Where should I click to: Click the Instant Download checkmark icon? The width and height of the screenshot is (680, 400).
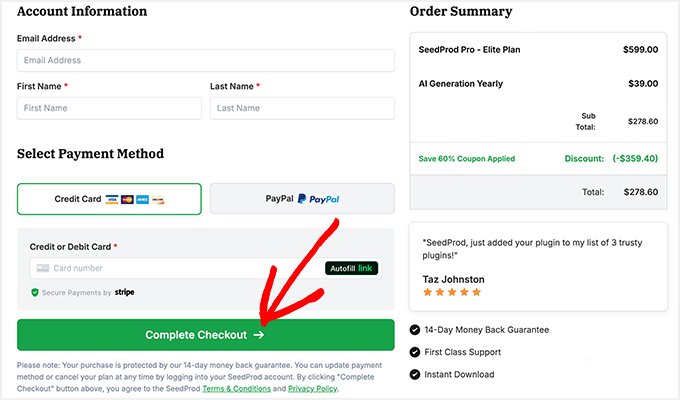(415, 375)
